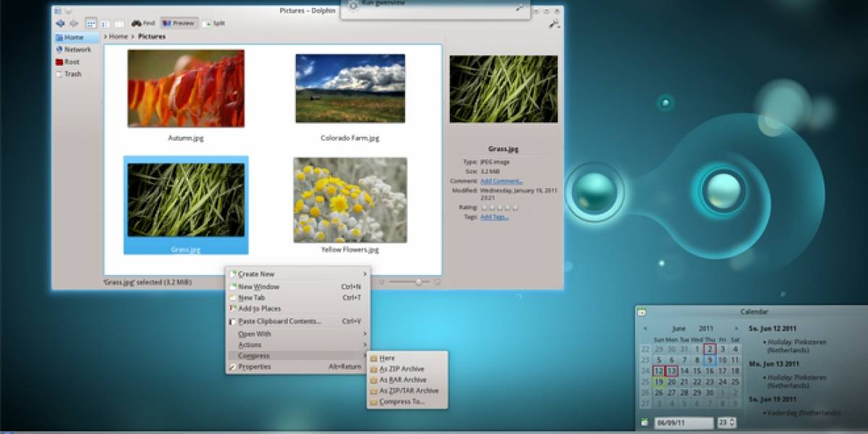Go forward with the Dolphin forward arrow
This screenshot has width=868, height=434.
(73, 23)
